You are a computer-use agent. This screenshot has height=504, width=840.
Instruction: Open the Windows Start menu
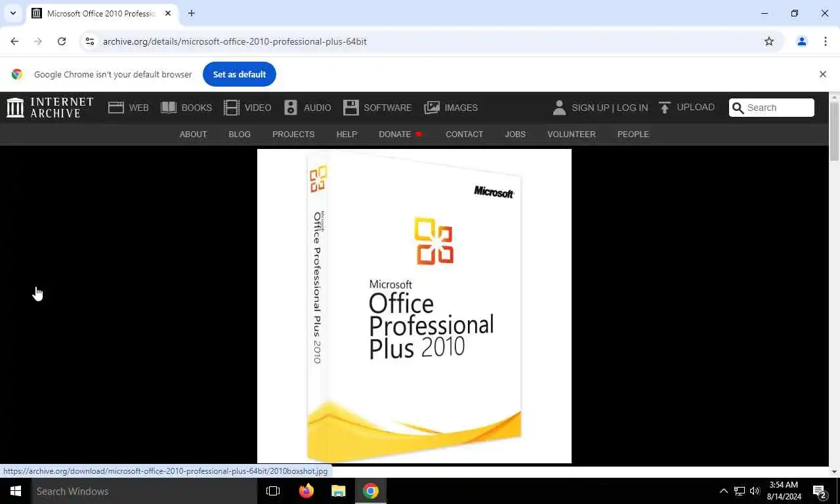coord(16,491)
